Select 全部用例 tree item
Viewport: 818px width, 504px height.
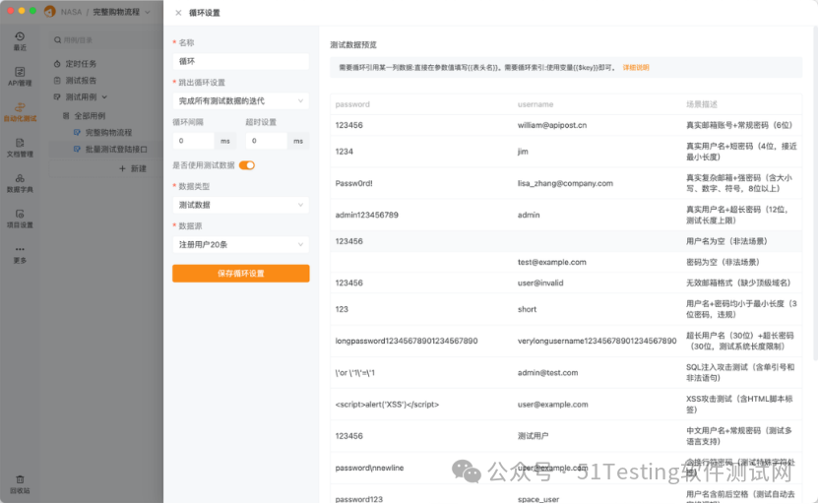point(90,116)
